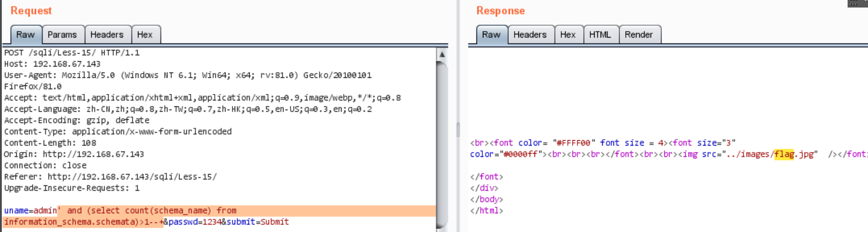Click the Upgrade-Insecure-Requests header
Screen dimensions: 868x232
(72, 188)
